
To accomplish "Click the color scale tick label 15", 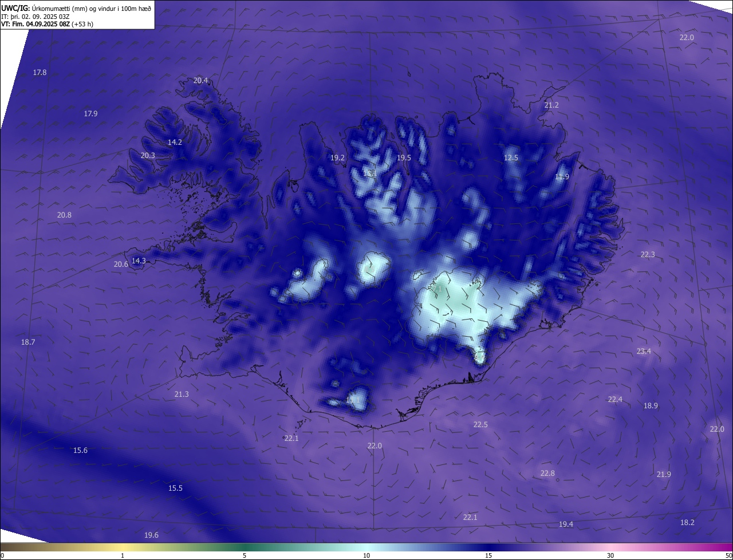I will 488,556.
